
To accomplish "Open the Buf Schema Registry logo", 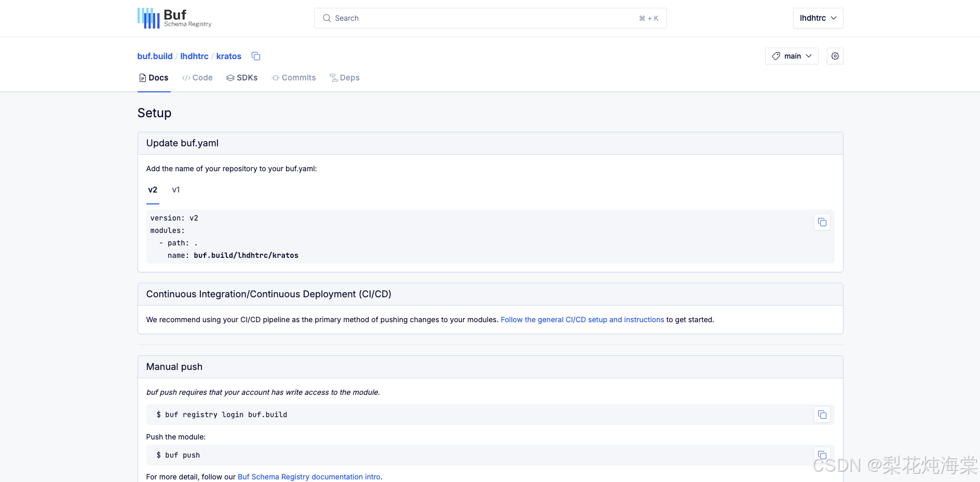I will 174,18.
